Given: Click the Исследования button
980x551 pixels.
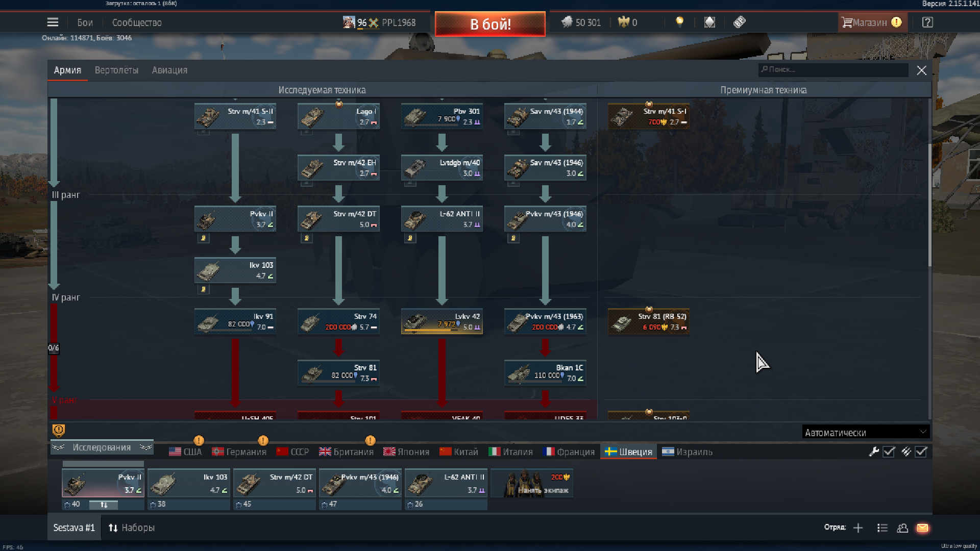Looking at the screenshot, I should tap(102, 447).
